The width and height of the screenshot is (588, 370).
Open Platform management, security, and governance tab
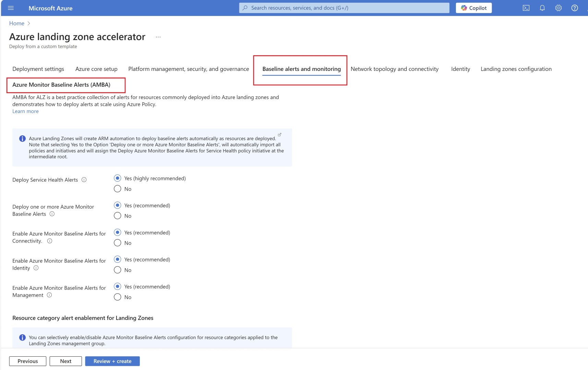click(189, 69)
